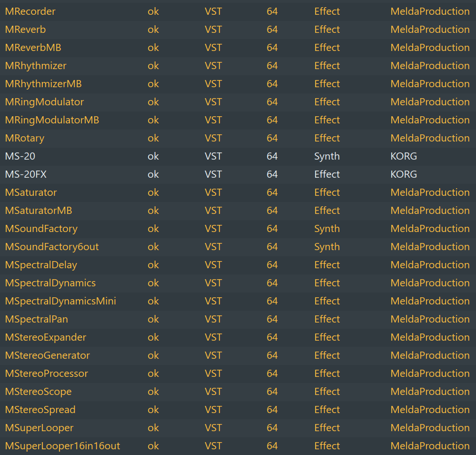The width and height of the screenshot is (476, 455).
Task: Click the MStereoSpread plugin name
Action: pyautogui.click(x=40, y=410)
